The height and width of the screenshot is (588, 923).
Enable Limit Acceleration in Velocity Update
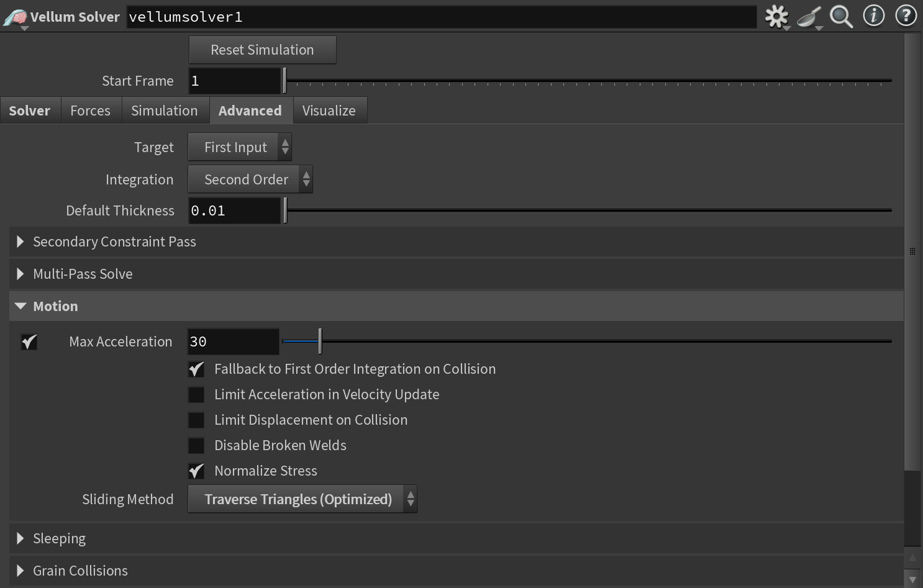196,395
